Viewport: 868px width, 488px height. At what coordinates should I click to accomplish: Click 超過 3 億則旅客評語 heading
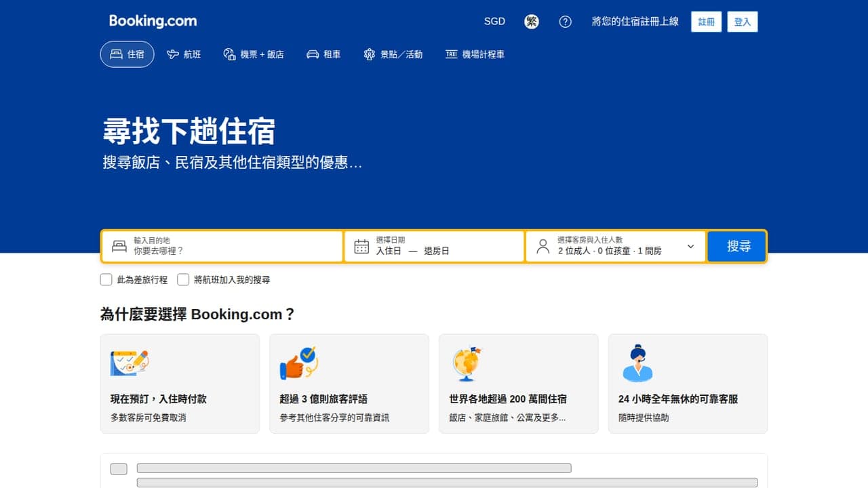point(323,399)
